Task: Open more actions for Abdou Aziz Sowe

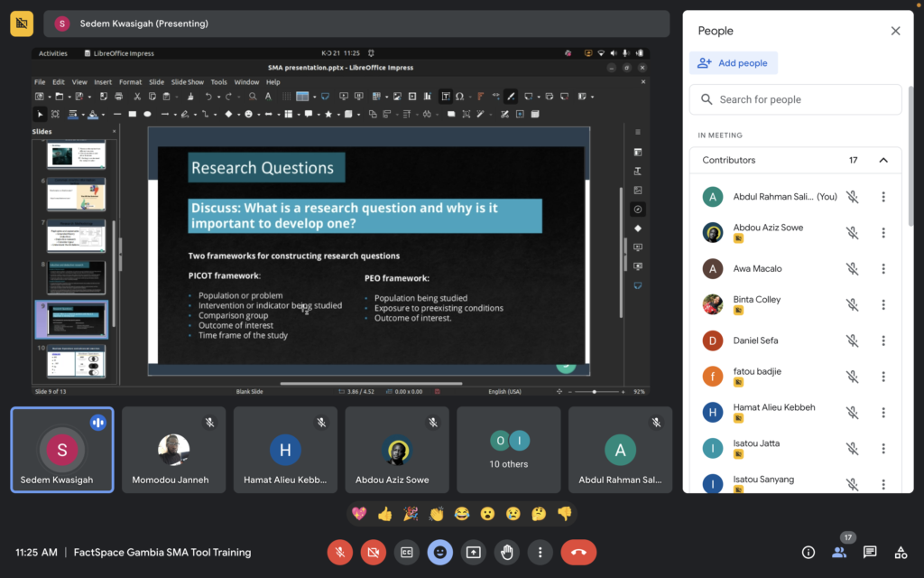Action: (883, 233)
